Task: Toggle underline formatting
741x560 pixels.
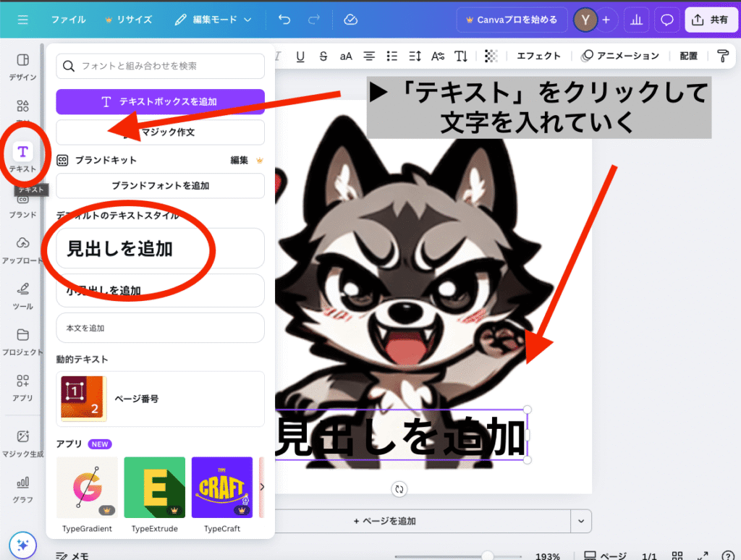Action: pyautogui.click(x=300, y=56)
